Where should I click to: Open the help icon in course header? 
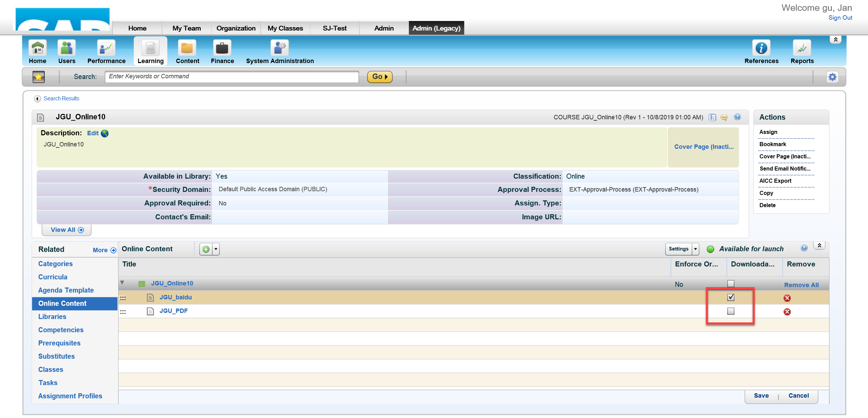(x=737, y=117)
